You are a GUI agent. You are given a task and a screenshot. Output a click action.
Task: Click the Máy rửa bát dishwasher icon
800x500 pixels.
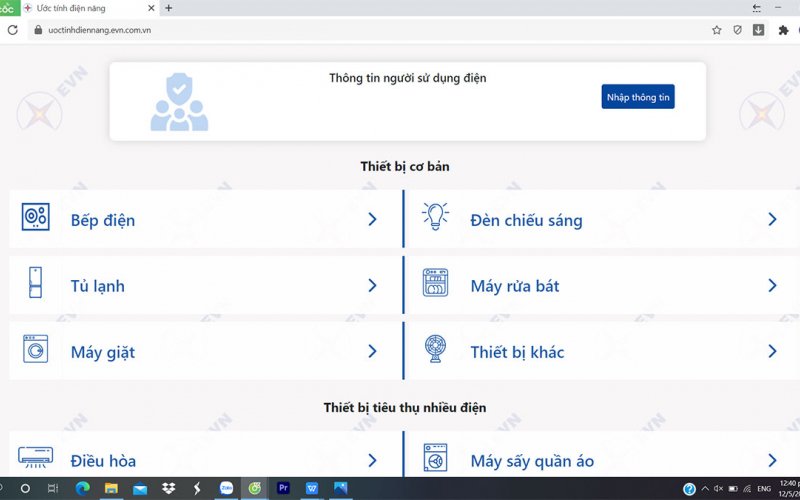point(435,283)
